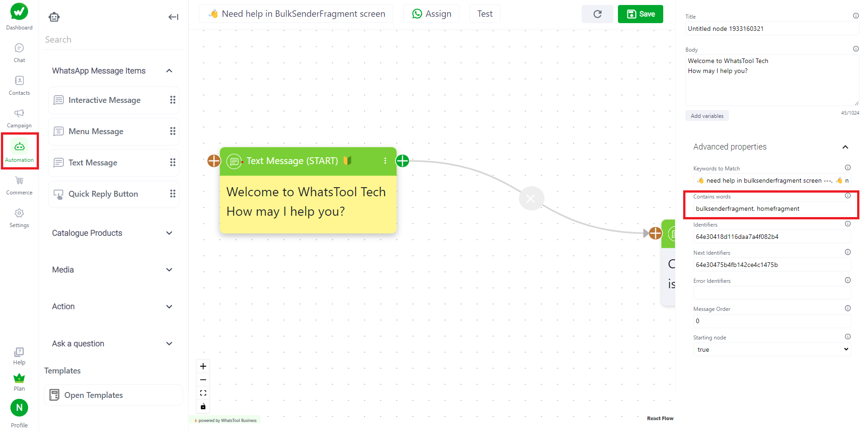
Task: Select the Text Message START node body
Action: point(308,204)
